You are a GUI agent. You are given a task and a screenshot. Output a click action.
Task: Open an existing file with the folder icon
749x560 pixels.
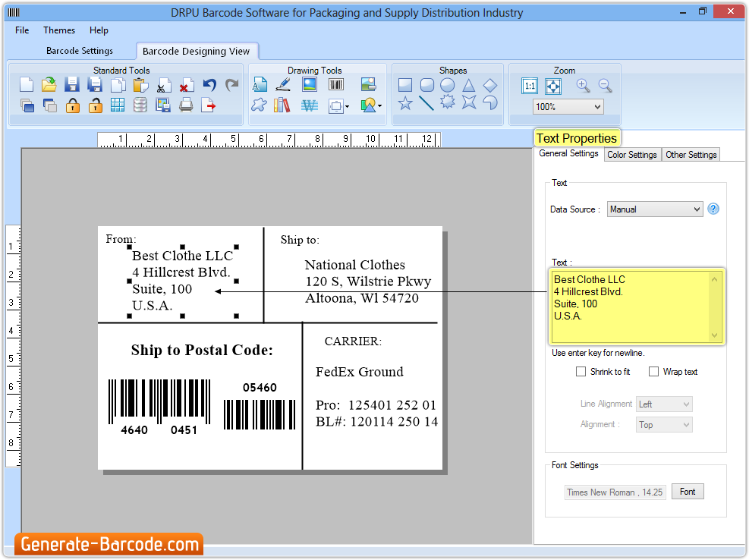coord(49,85)
